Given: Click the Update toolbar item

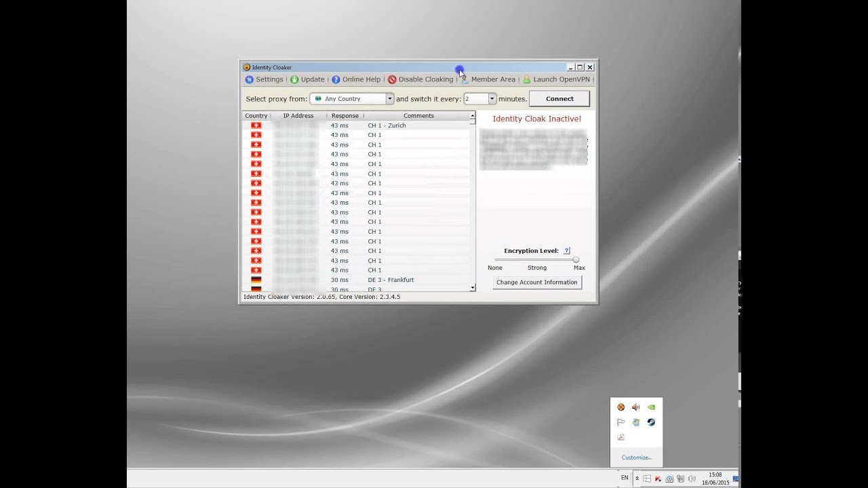Looking at the screenshot, I should 307,79.
